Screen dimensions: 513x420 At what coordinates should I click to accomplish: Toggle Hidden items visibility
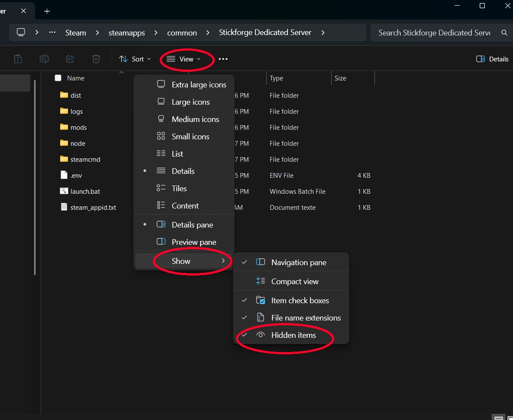[291, 335]
